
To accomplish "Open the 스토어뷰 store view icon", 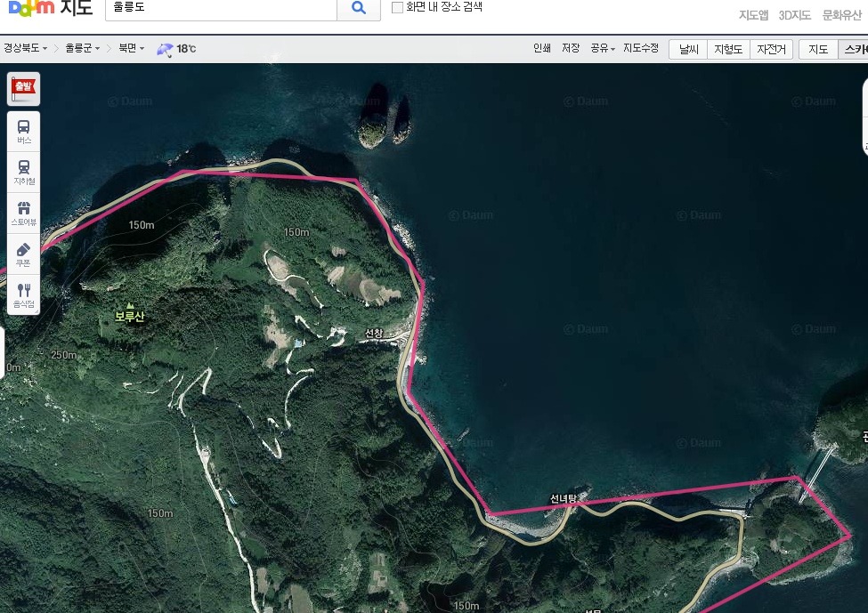I will click(x=23, y=213).
